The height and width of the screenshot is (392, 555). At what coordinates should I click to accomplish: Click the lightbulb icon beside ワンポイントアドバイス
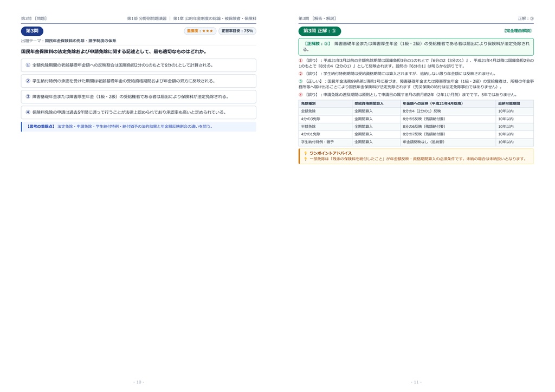(x=306, y=153)
